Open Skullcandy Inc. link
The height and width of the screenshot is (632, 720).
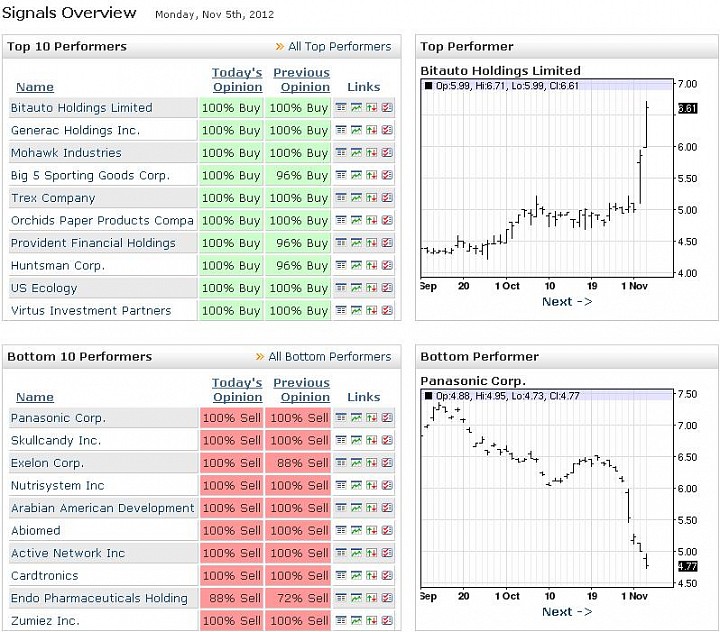point(56,440)
